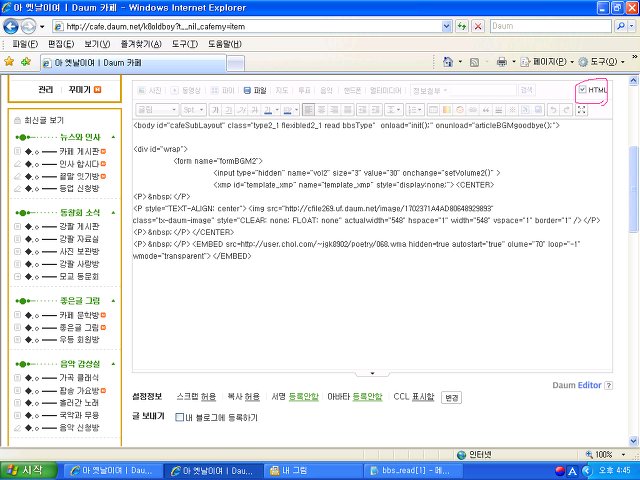Select the 아 옛날이여 | Daum 카페 browser tab

click(x=133, y=63)
